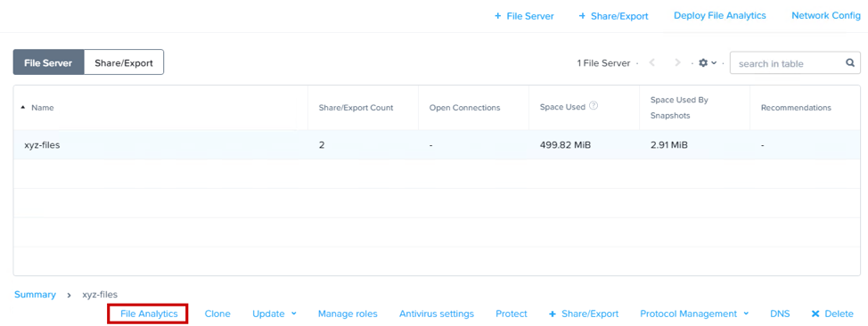Switch to Share/Export tab
This screenshot has height=326, width=868.
(124, 62)
